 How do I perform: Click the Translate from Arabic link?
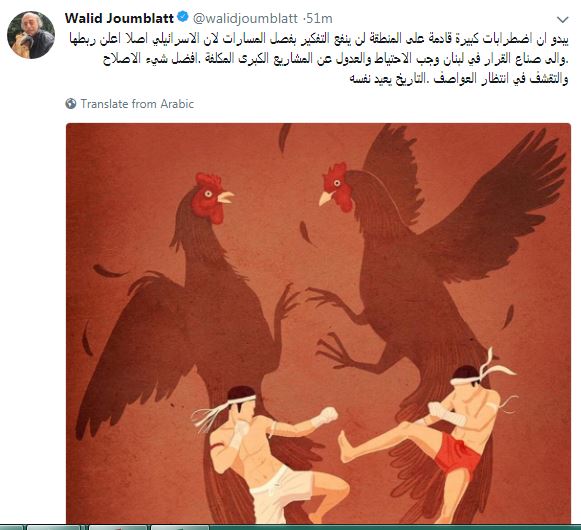pos(137,104)
